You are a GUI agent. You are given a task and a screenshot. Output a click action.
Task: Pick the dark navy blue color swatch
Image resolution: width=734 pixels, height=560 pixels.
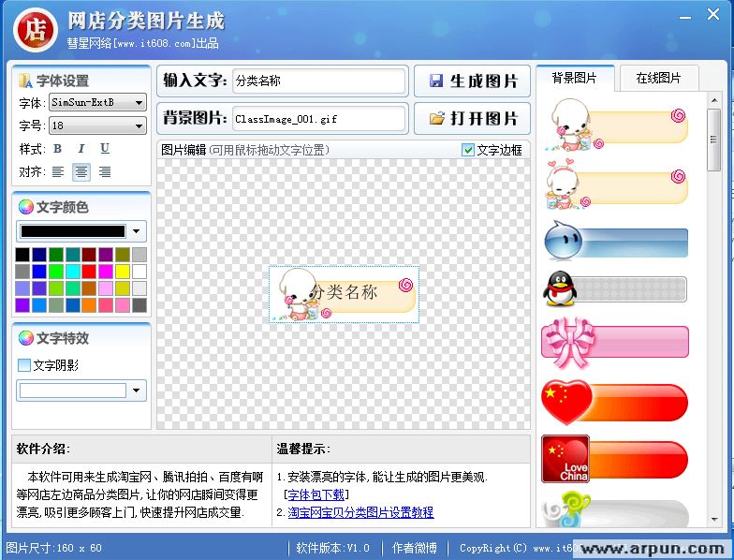[x=39, y=255]
